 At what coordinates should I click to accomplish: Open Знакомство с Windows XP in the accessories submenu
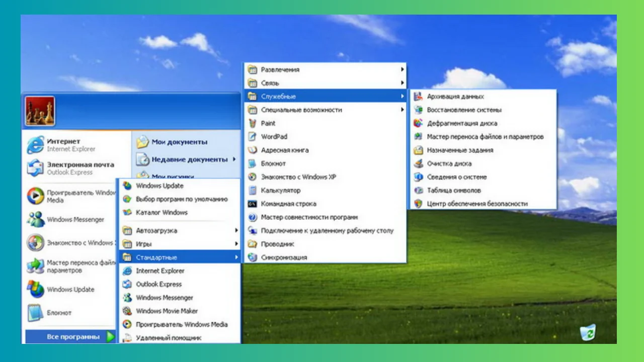pyautogui.click(x=325, y=177)
